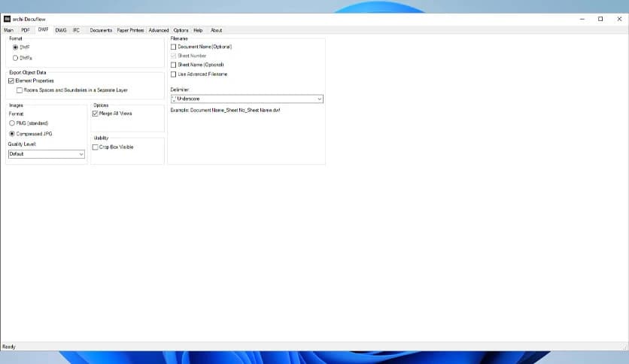The height and width of the screenshot is (364, 629).
Task: Select the DWF format radio button
Action: pos(15,47)
